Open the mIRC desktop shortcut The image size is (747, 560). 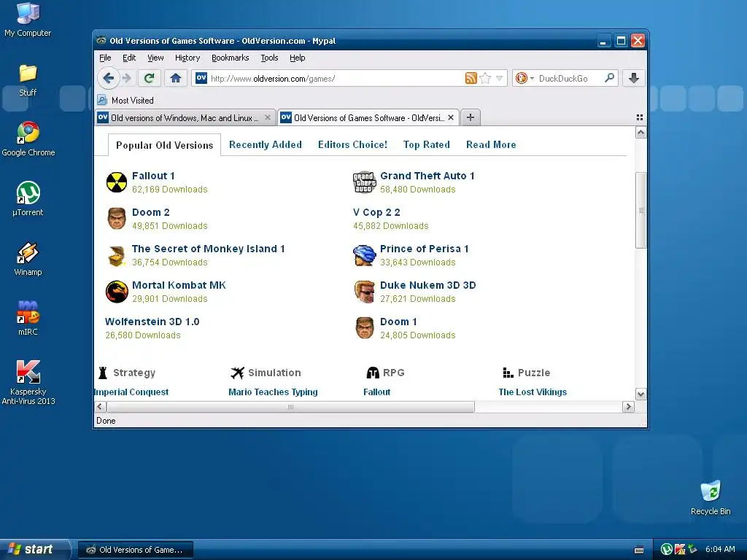pos(28,318)
